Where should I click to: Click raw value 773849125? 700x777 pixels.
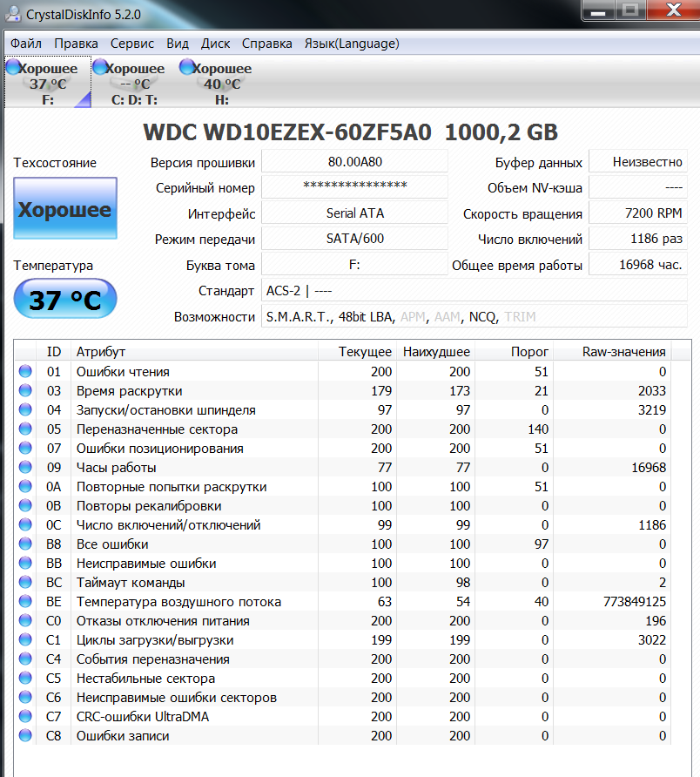point(635,602)
